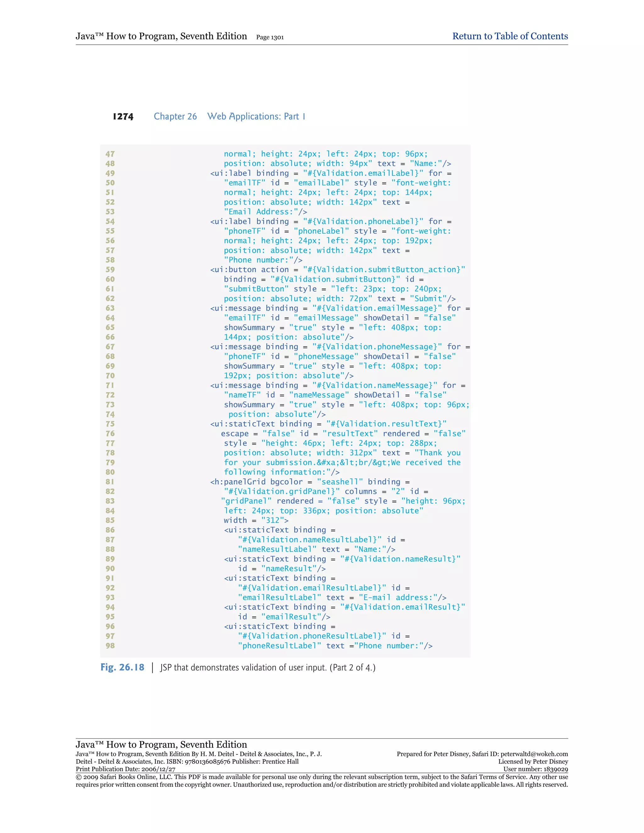Screen dimensions: 644x833
Task: Click the Chapter 26 heading text
Action: tap(175, 116)
